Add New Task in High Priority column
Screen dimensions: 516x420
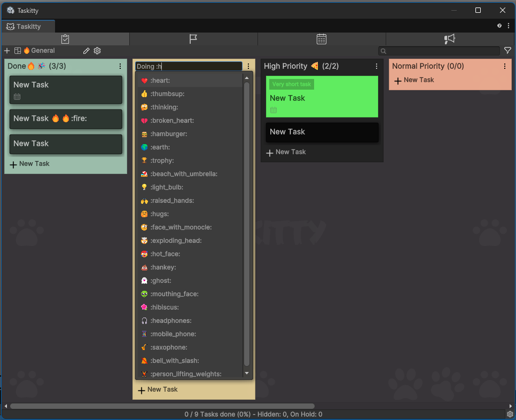286,152
